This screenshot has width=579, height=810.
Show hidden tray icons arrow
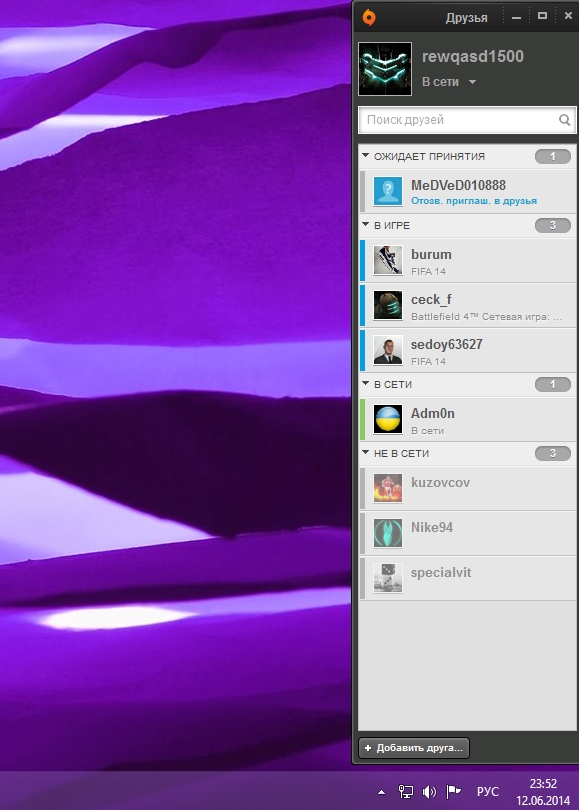pyautogui.click(x=381, y=791)
